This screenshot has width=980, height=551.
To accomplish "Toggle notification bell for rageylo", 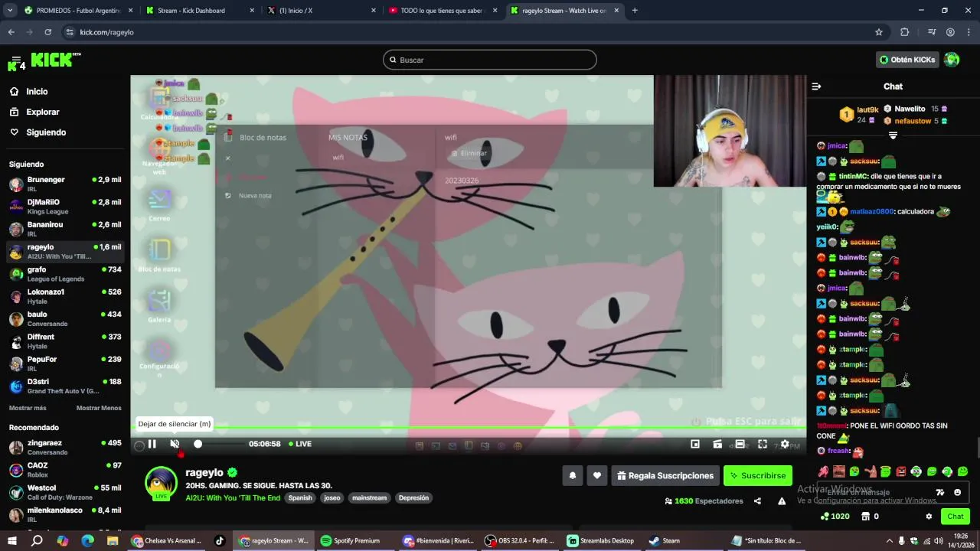I will click(572, 475).
